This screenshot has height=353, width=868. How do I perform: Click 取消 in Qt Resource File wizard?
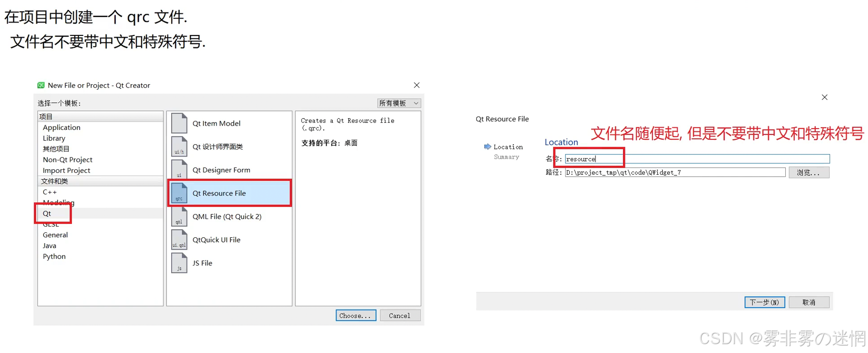coord(809,302)
